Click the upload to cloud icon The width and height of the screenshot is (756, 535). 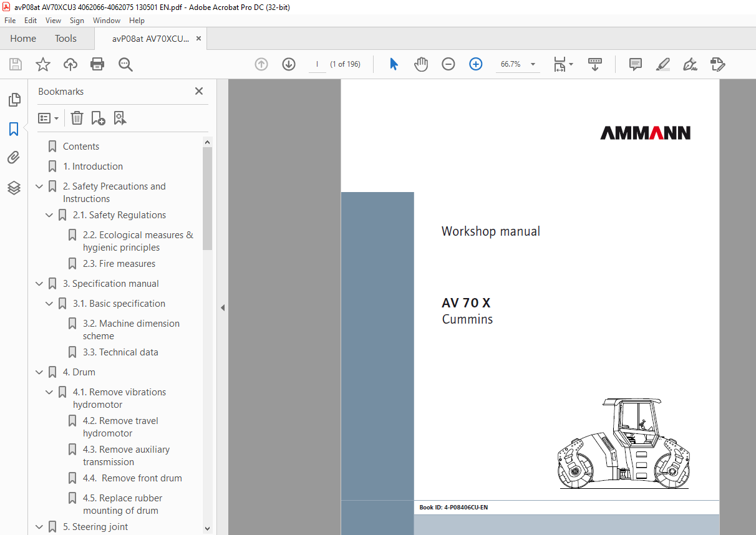click(70, 64)
